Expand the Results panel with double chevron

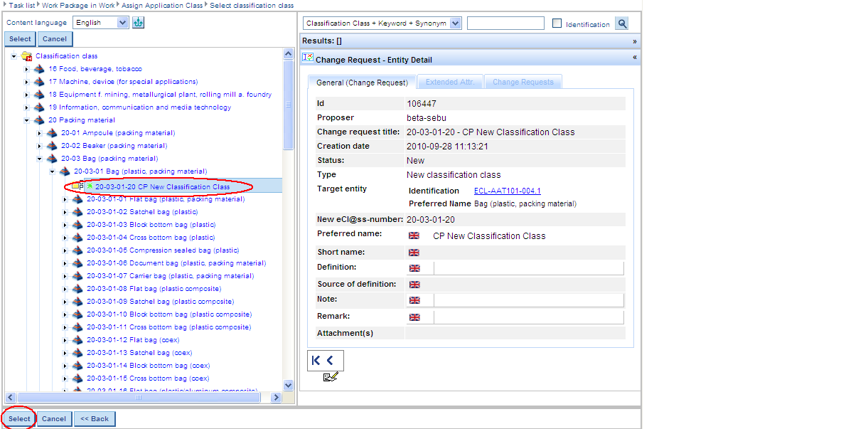(x=634, y=41)
